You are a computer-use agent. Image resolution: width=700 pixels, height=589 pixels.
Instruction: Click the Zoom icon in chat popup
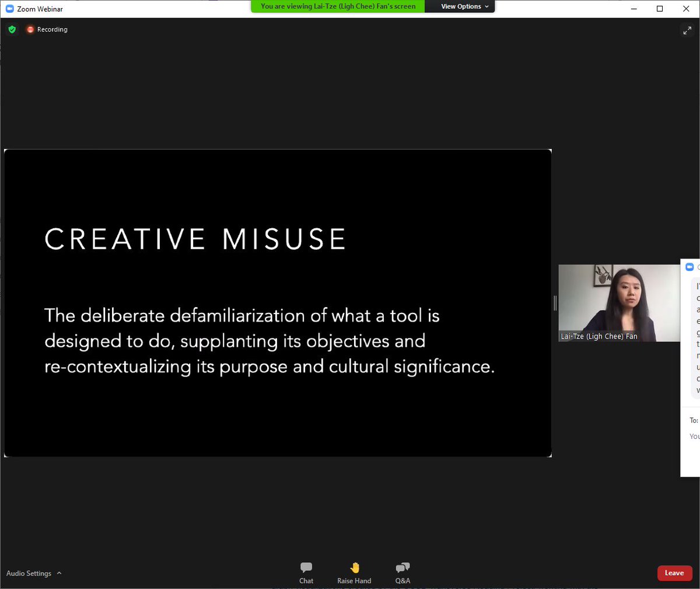coord(689,267)
